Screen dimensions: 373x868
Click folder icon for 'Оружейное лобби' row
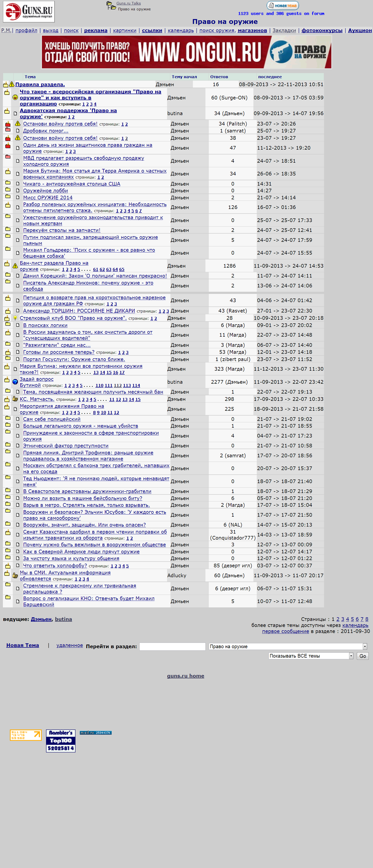pos(8,190)
